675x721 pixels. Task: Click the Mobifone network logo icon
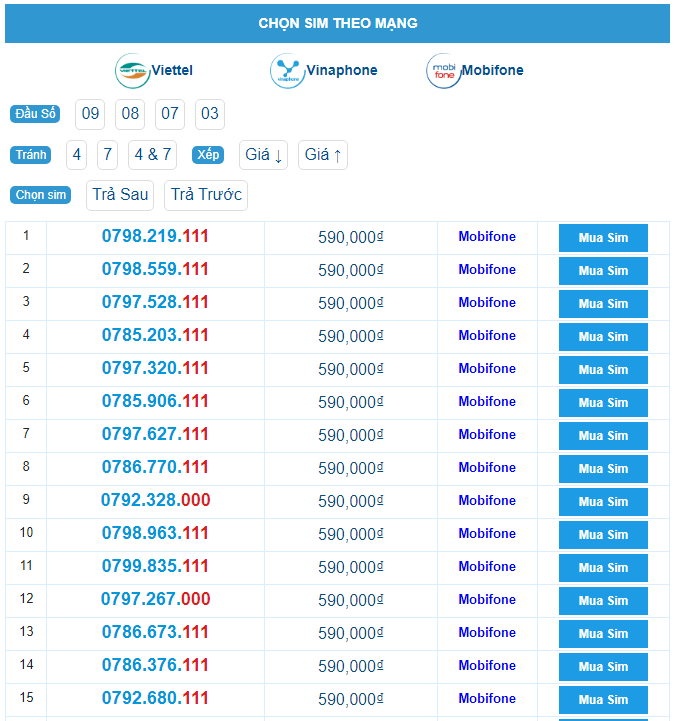tap(443, 71)
